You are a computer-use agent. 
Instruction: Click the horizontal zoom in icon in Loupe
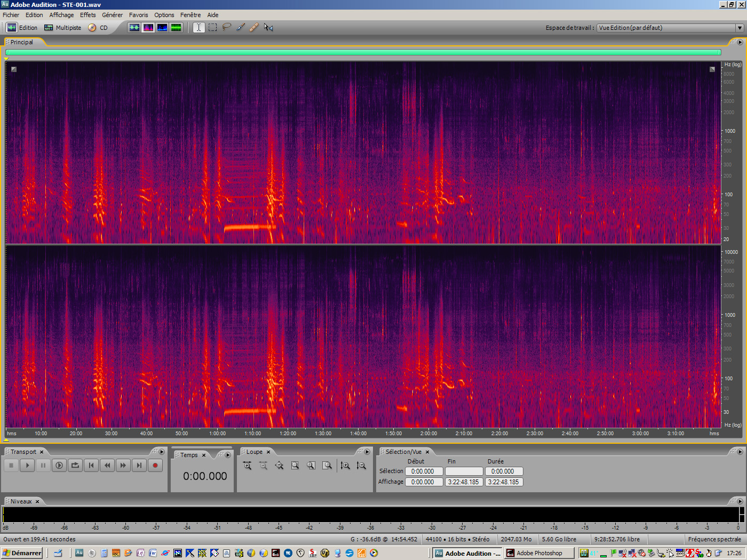(247, 465)
